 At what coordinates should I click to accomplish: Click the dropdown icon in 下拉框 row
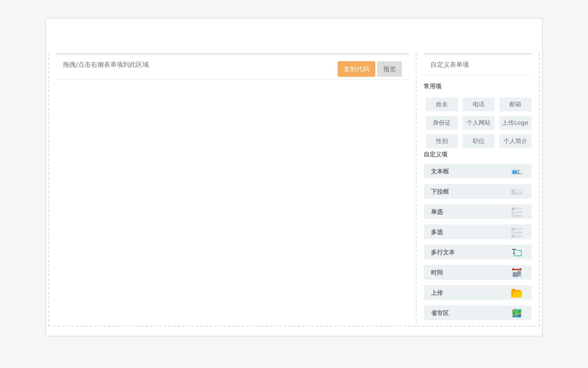(x=517, y=192)
